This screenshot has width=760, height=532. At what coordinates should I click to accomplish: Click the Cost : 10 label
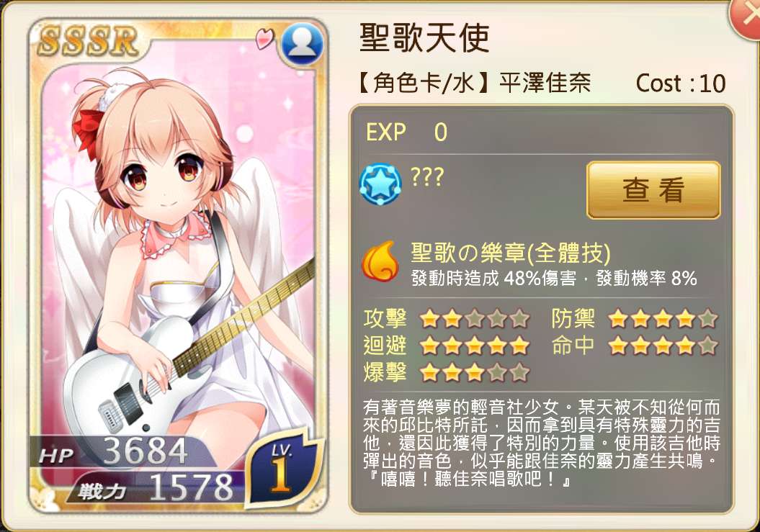681,84
